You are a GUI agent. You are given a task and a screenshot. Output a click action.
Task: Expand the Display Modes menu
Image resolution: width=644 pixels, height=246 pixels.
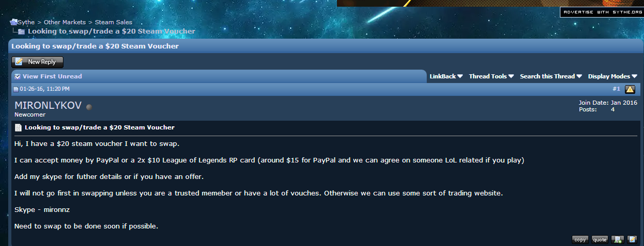613,76
